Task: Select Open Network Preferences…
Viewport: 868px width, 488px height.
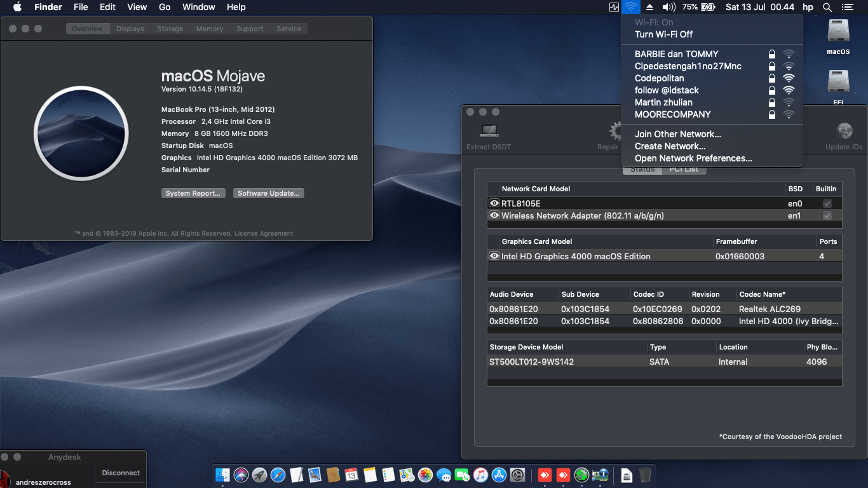Action: click(712, 158)
